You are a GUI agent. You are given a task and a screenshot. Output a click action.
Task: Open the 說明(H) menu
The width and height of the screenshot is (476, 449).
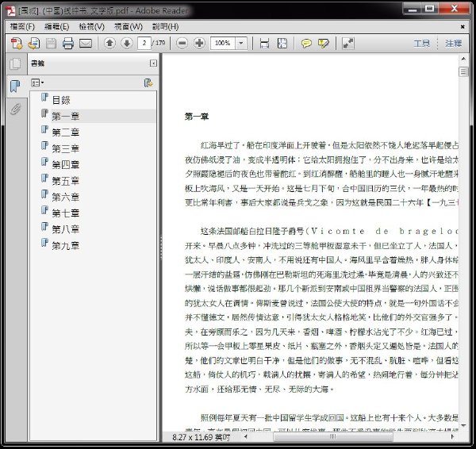pos(165,27)
